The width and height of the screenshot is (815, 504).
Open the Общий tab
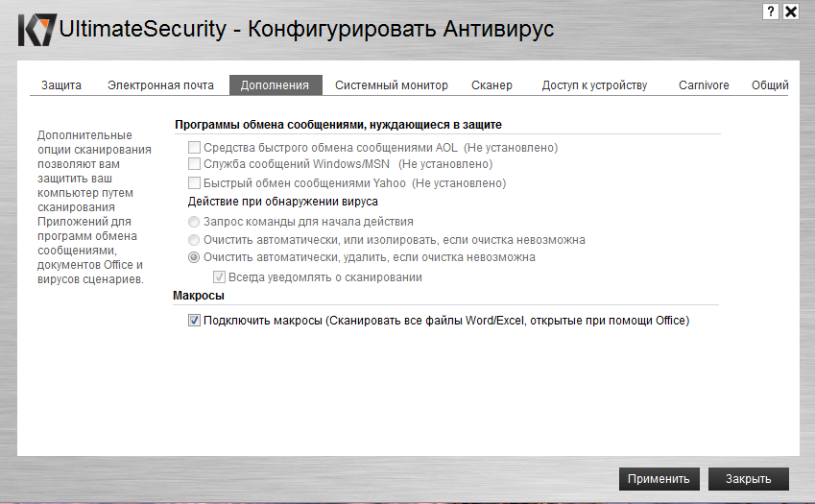pyautogui.click(x=770, y=85)
